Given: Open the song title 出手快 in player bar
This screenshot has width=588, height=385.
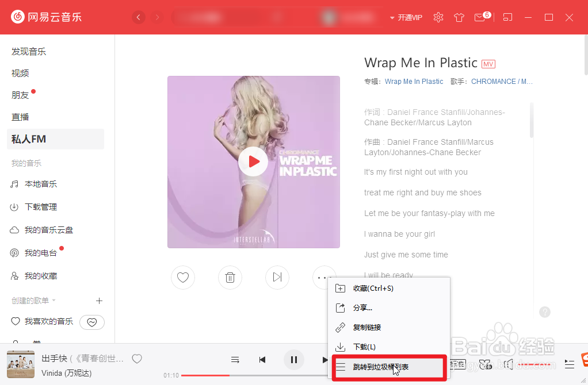Looking at the screenshot, I should point(55,359).
